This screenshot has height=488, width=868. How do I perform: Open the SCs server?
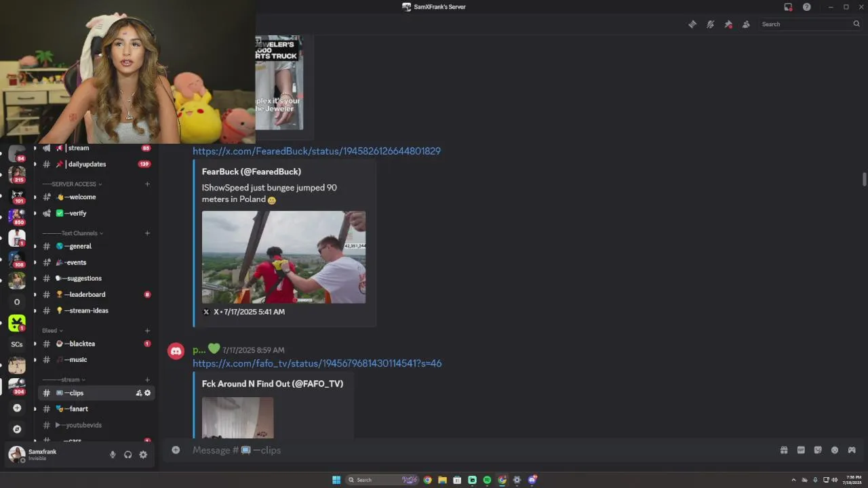(17, 344)
